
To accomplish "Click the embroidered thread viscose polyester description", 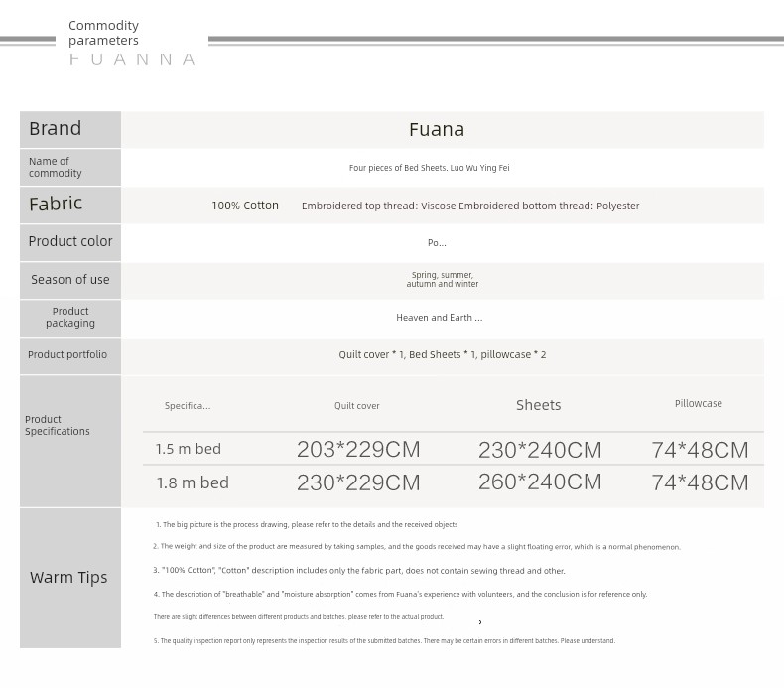I will (470, 206).
